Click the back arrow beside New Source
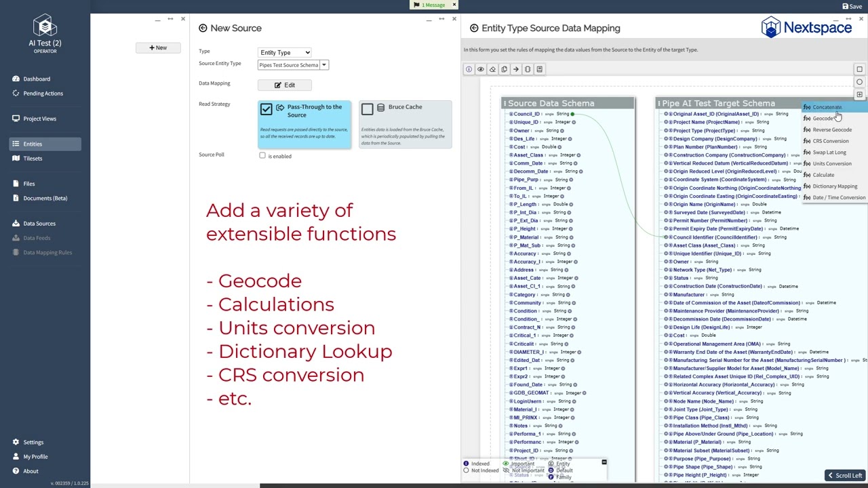Image resolution: width=868 pixels, height=488 pixels. [x=203, y=28]
